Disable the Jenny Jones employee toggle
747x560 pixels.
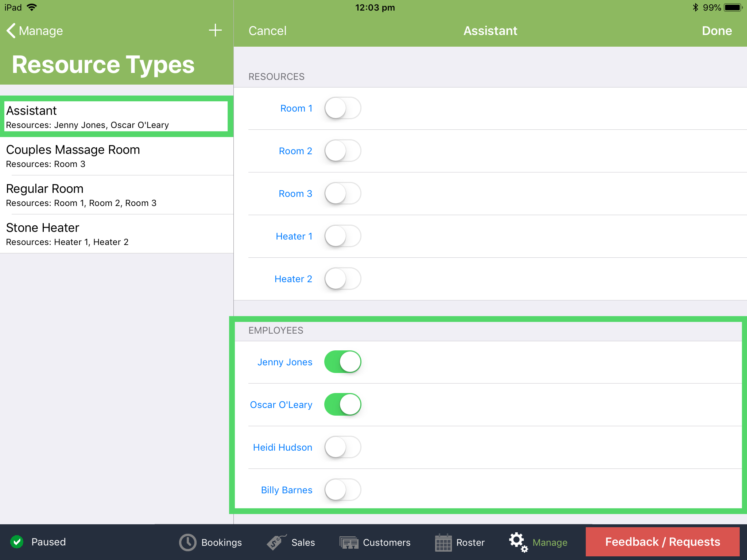[x=342, y=362]
